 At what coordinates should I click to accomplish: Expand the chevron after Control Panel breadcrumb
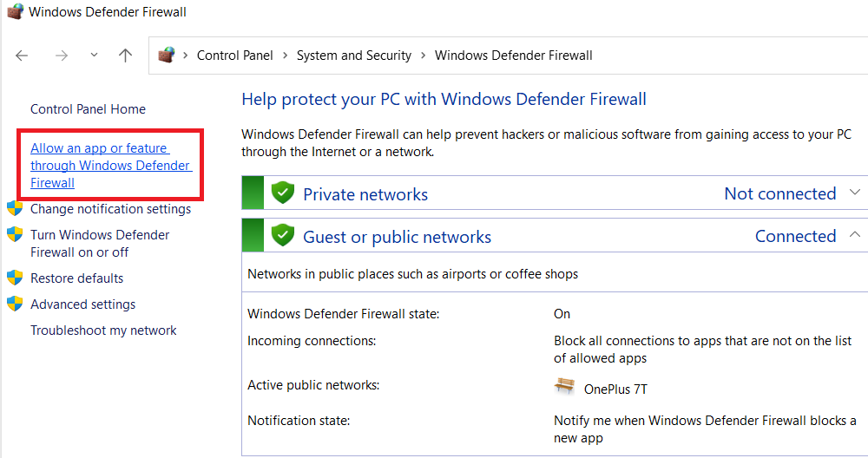click(285, 56)
